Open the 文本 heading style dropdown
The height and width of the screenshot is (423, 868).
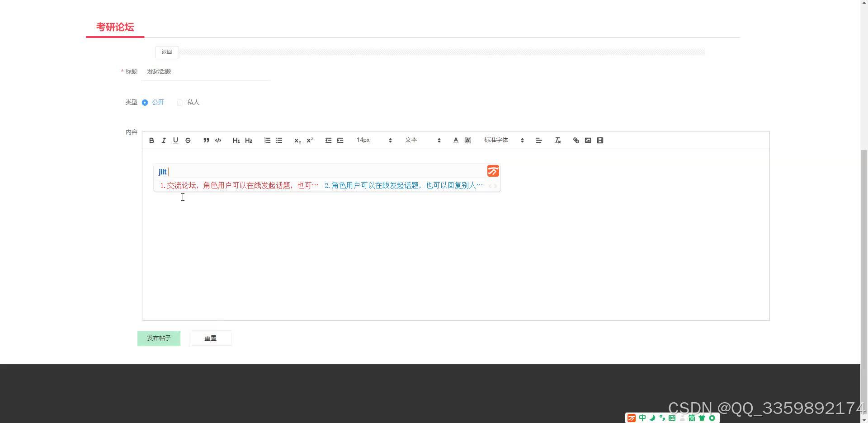coord(423,141)
